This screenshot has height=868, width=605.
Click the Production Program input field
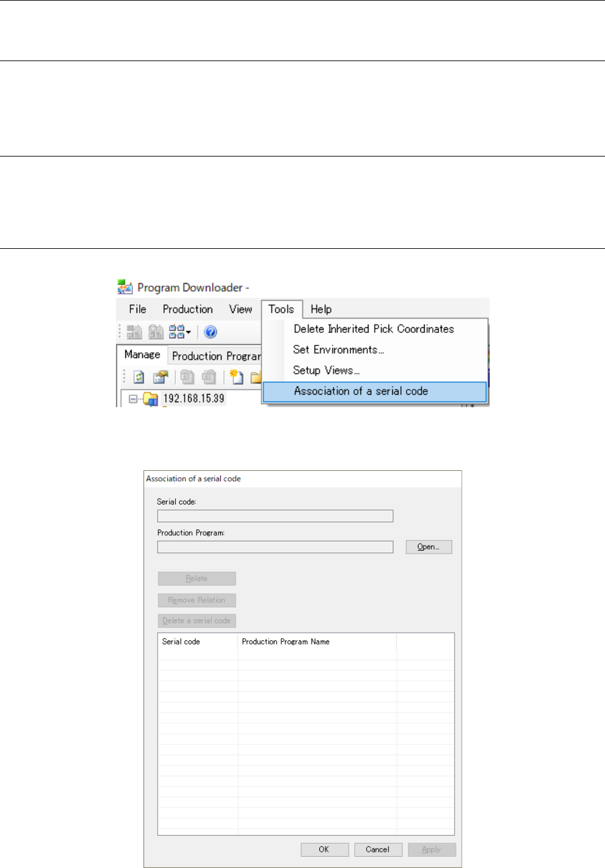pos(275,547)
